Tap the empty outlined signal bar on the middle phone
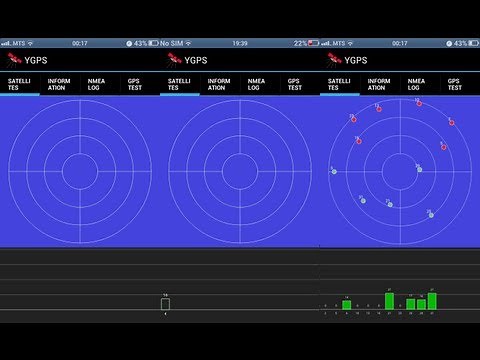Screen dimensions: 480x360 (x=165, y=304)
